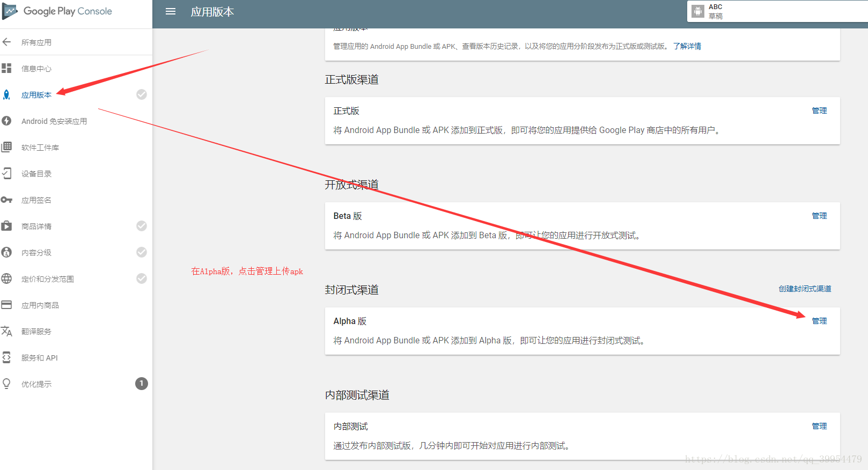This screenshot has height=470, width=868.
Task: Click the 内部测试 track title
Action: pos(351,426)
